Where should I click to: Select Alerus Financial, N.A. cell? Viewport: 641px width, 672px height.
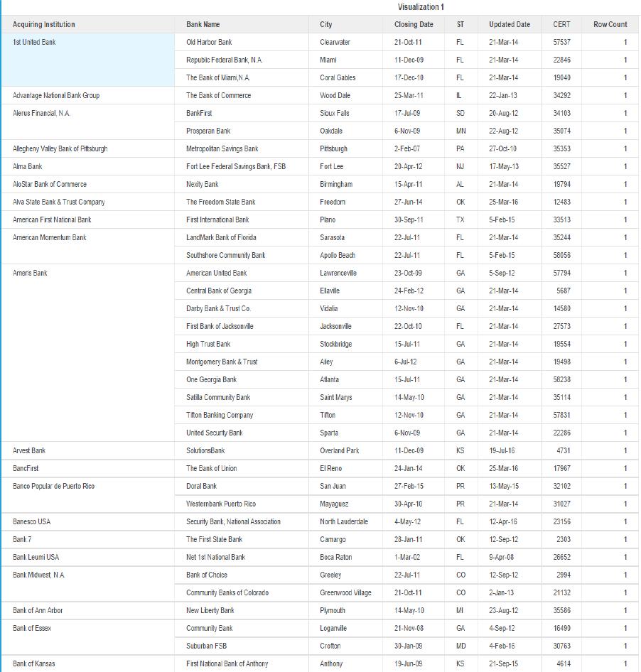(x=88, y=122)
